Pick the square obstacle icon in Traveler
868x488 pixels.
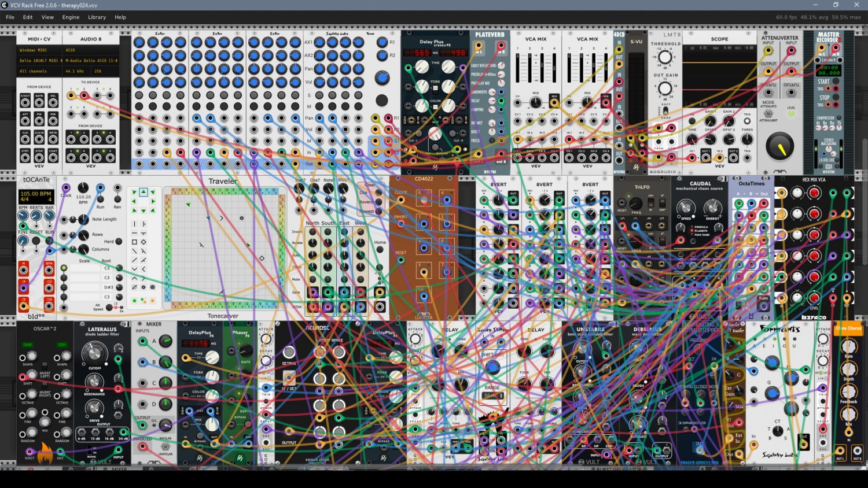(134, 242)
